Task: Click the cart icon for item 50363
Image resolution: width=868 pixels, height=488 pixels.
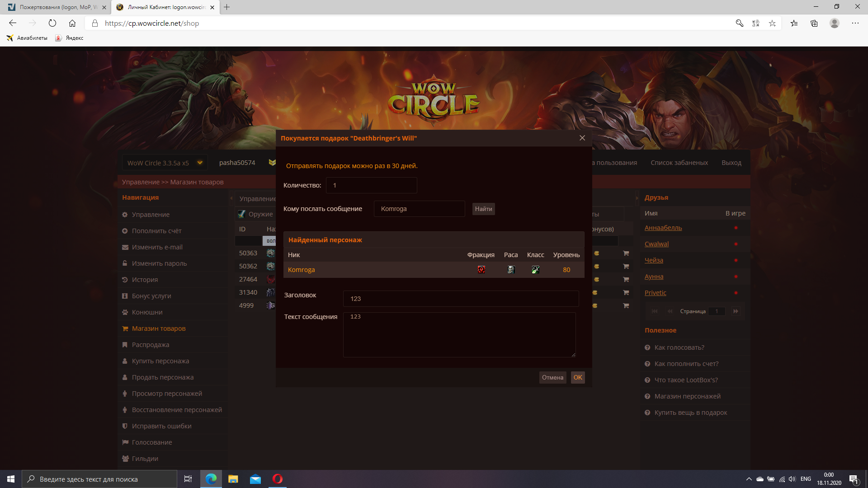Action: point(626,253)
